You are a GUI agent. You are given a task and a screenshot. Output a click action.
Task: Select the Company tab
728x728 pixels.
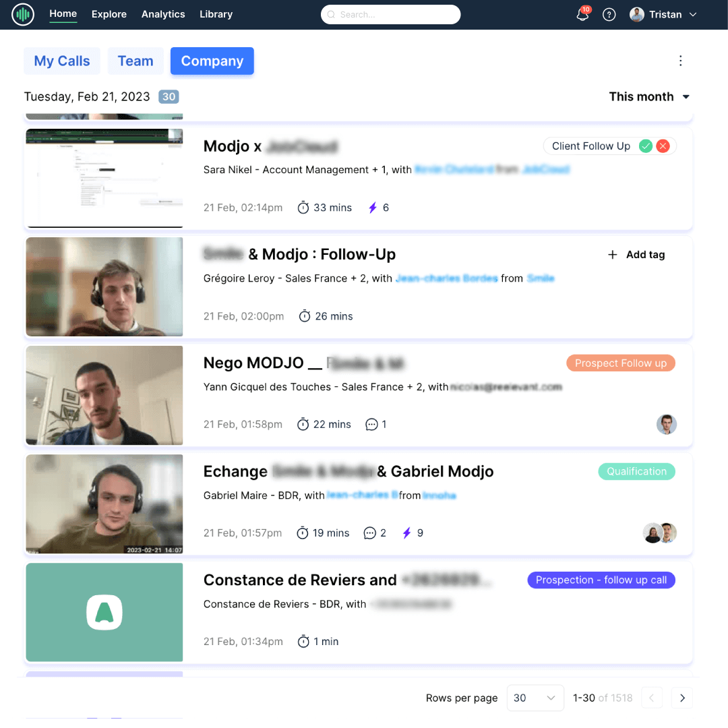click(x=212, y=61)
